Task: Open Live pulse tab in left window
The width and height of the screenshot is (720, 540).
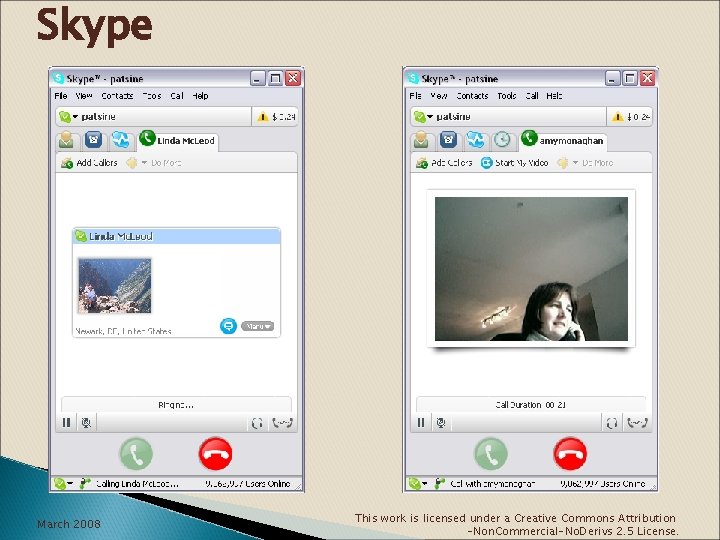Action: (x=120, y=140)
